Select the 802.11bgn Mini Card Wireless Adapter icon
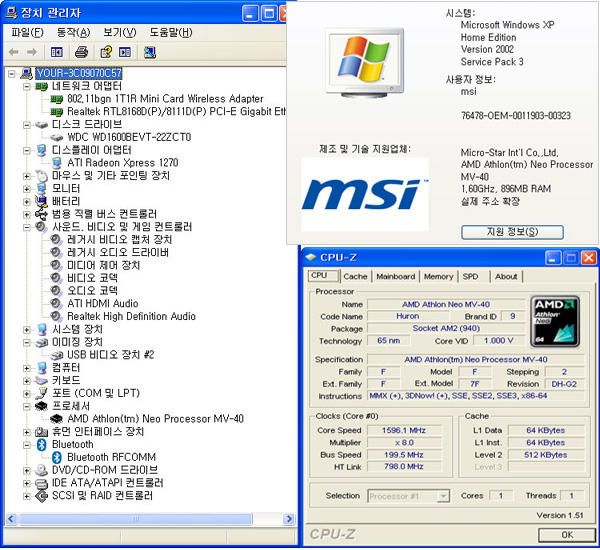The width and height of the screenshot is (600, 550). [x=57, y=99]
